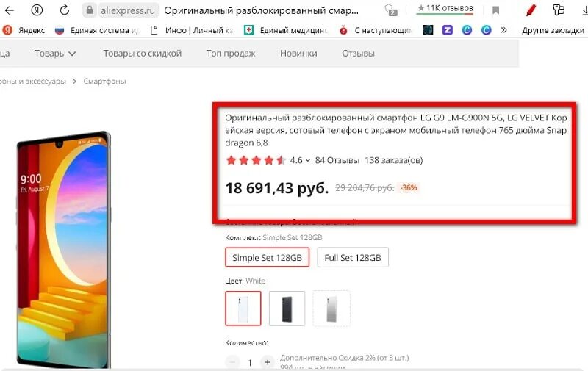The width and height of the screenshot is (588, 371).
Task: Click the crossed-out 29 204,76 руб. price
Action: tap(365, 188)
